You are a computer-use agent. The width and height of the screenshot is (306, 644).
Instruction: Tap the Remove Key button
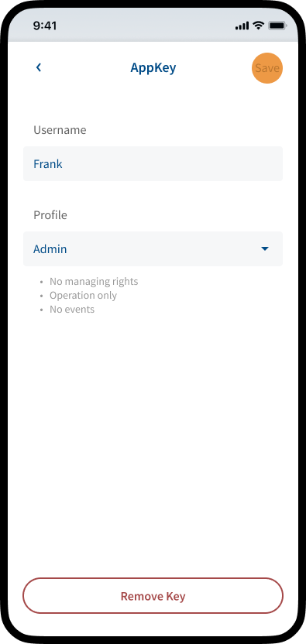[x=153, y=596]
